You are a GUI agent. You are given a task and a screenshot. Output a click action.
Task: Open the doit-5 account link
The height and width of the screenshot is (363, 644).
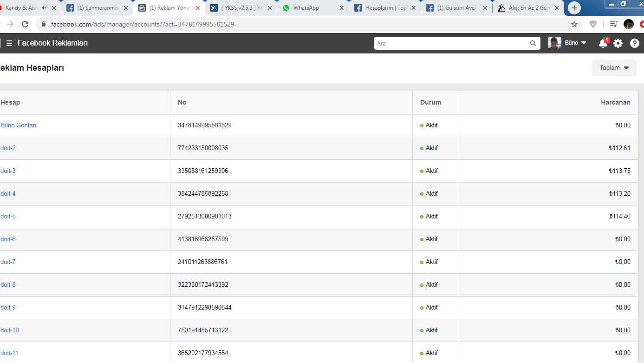point(8,217)
